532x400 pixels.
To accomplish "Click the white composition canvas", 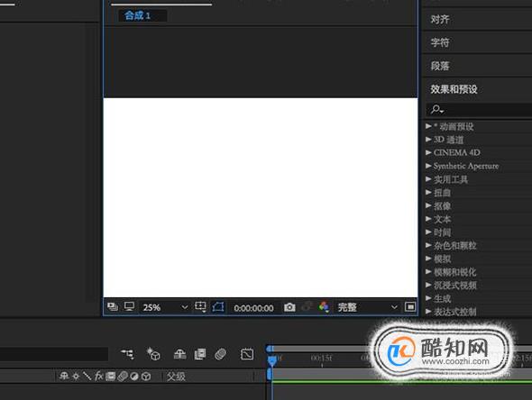I will click(261, 197).
